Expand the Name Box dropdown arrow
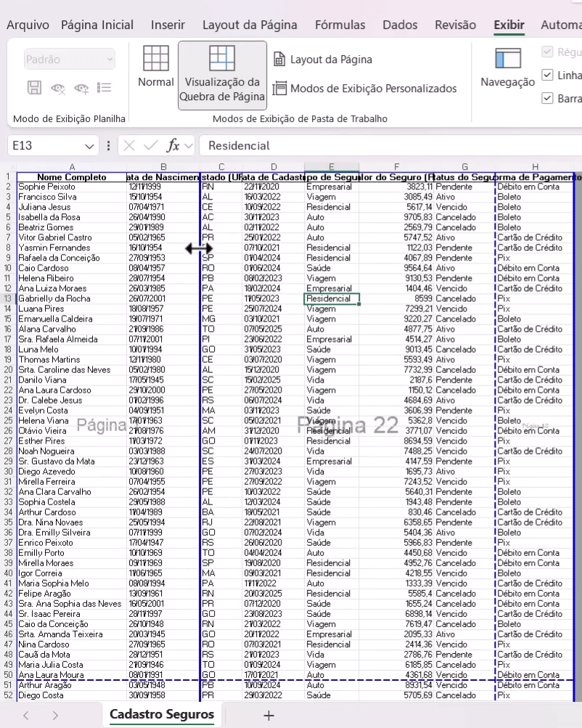The height and width of the screenshot is (728, 582). point(89,146)
